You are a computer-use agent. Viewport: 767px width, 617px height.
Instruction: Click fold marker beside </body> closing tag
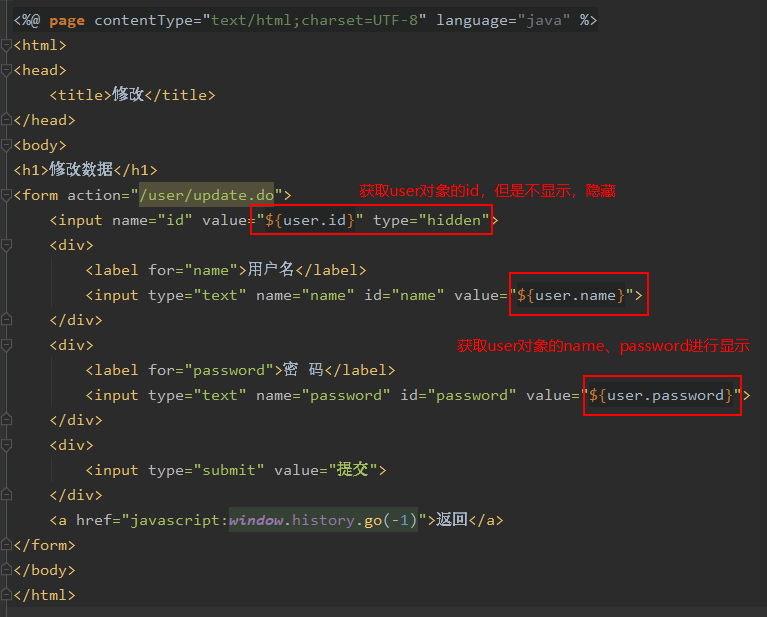pos(6,570)
